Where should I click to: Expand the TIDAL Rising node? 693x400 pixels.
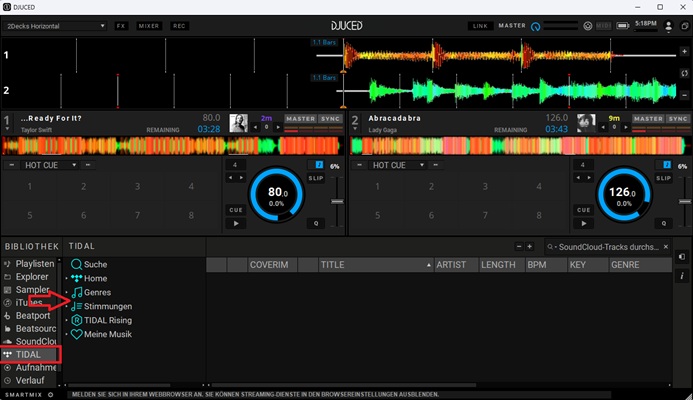click(67, 320)
